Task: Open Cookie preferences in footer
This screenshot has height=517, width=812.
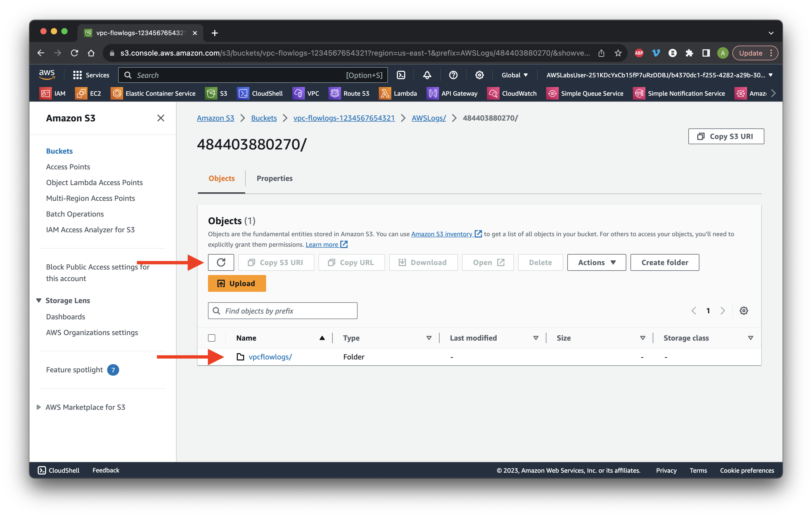Action: (x=747, y=470)
